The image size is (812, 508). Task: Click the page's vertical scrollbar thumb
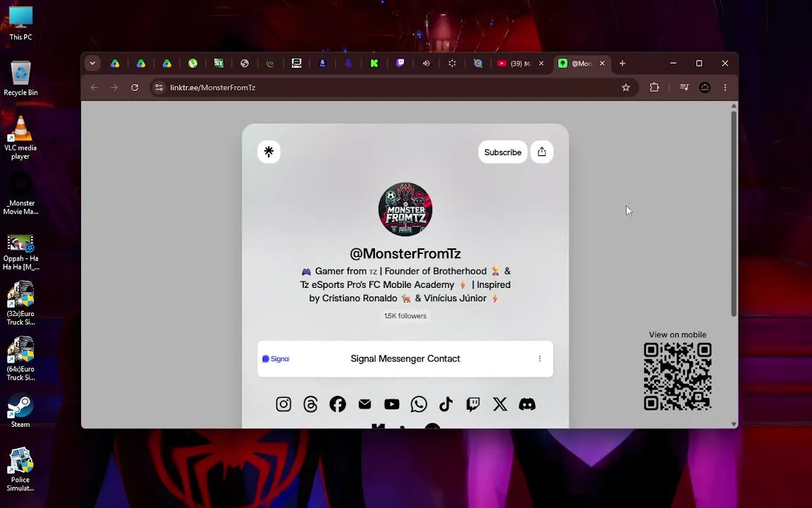[733, 213]
